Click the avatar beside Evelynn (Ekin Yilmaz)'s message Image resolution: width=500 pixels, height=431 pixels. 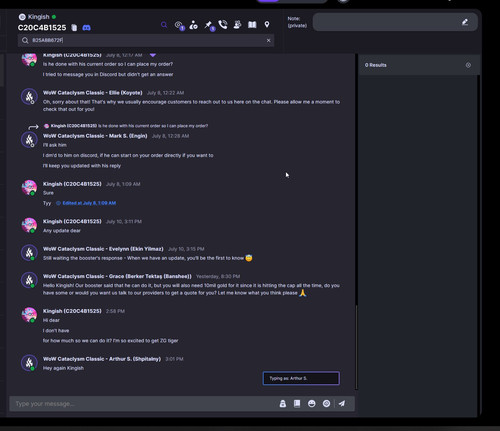(x=29, y=253)
